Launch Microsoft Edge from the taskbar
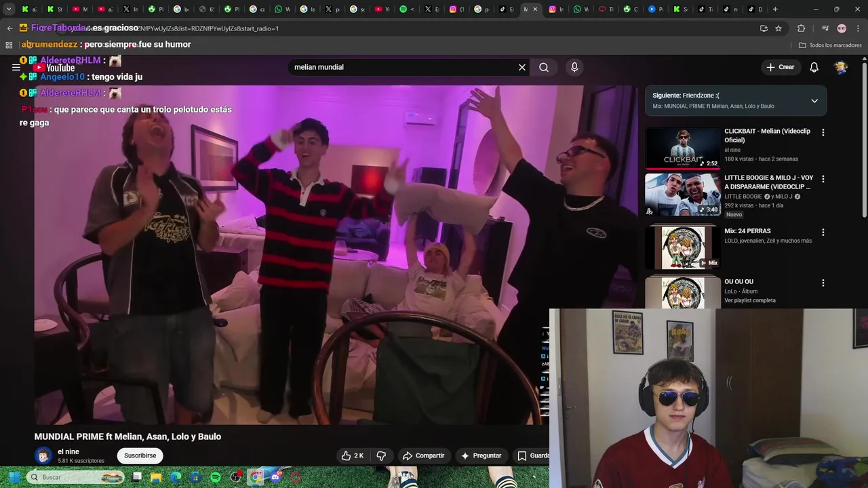Screen dimensions: 868x488 click(x=176, y=477)
